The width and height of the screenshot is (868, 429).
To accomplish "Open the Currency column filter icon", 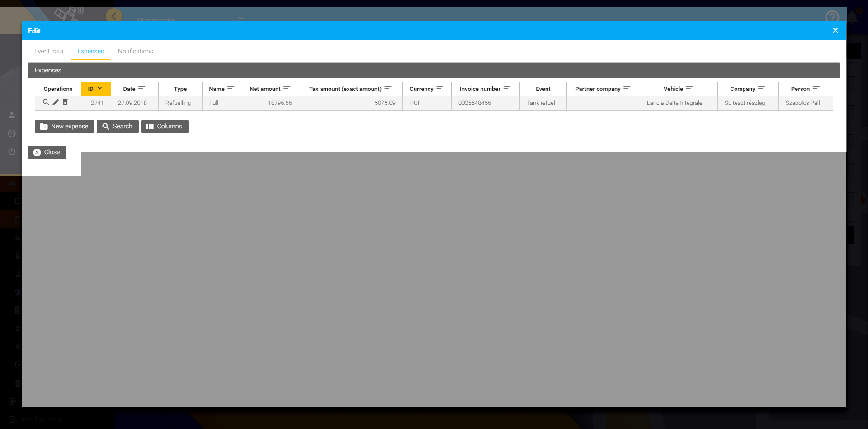I will 439,89.
